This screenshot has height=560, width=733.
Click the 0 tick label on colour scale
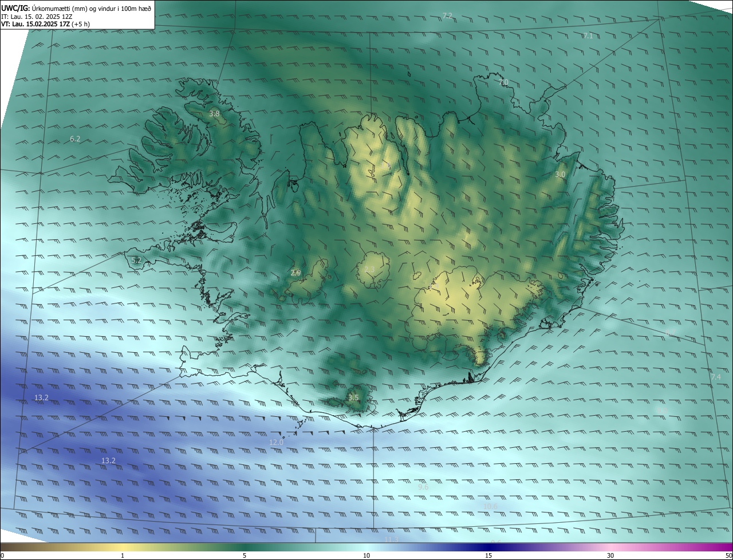[2, 555]
